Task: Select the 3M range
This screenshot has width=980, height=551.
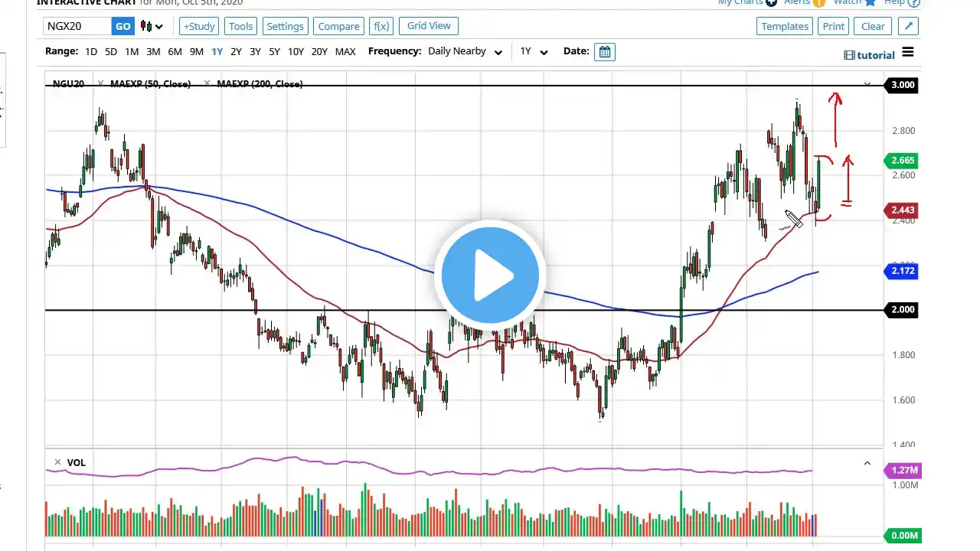Action: click(153, 51)
